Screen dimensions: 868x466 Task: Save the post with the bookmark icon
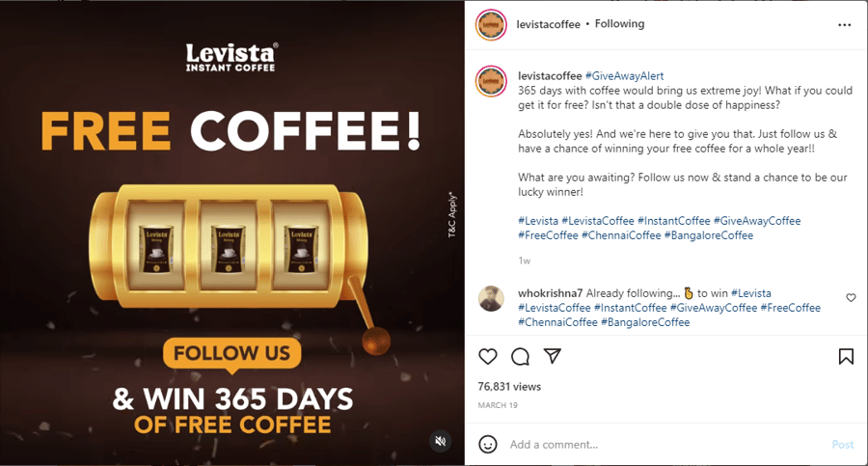tap(846, 356)
